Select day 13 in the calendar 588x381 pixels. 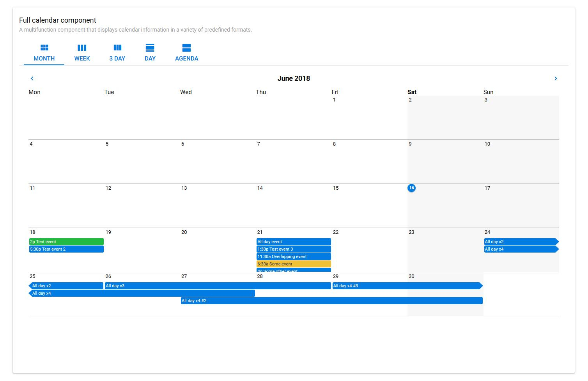pos(184,188)
